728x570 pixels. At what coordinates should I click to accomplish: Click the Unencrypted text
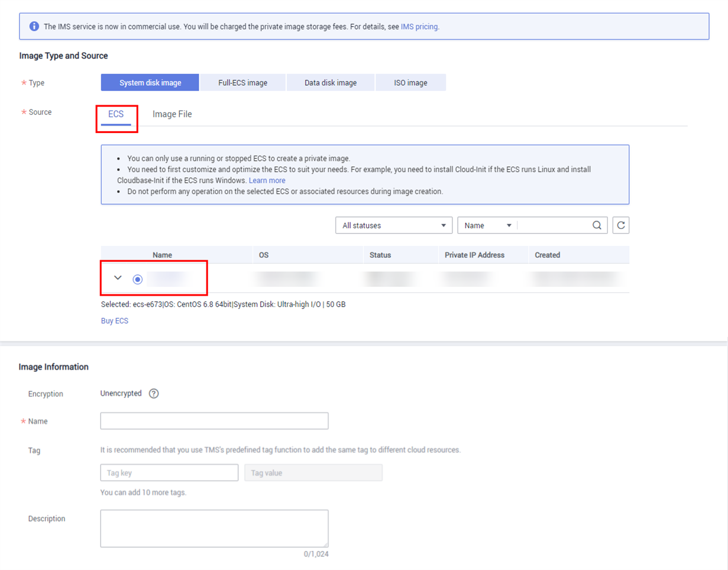[121, 393]
